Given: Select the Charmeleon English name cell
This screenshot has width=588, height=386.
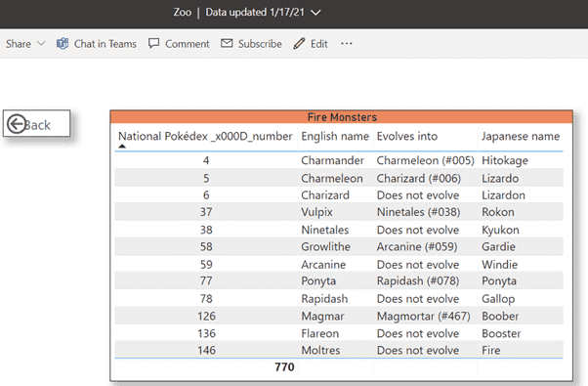Looking at the screenshot, I should point(332,178).
